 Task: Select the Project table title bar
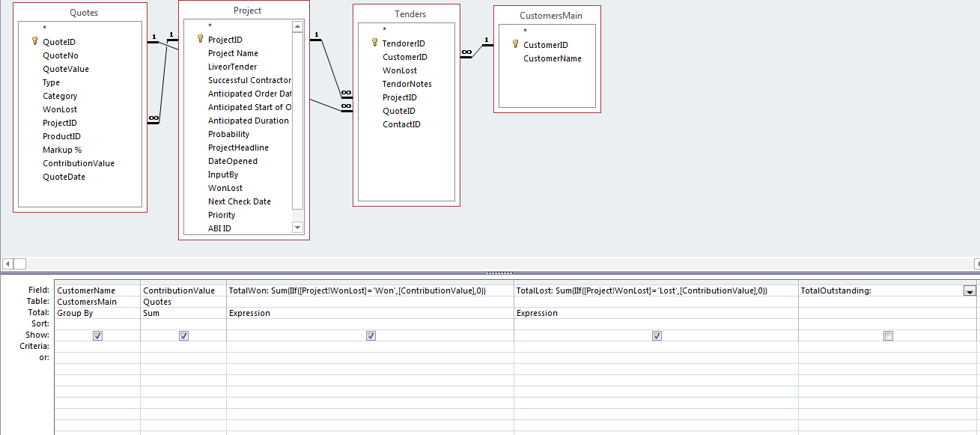tap(247, 10)
